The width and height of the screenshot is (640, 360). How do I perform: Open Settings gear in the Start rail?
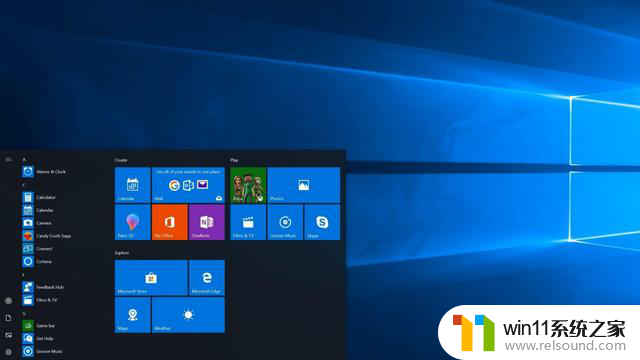pos(9,352)
